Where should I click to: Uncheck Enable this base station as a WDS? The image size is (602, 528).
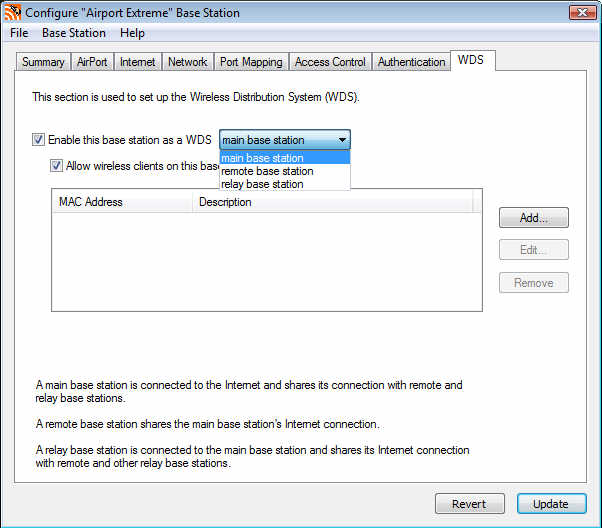[38, 139]
